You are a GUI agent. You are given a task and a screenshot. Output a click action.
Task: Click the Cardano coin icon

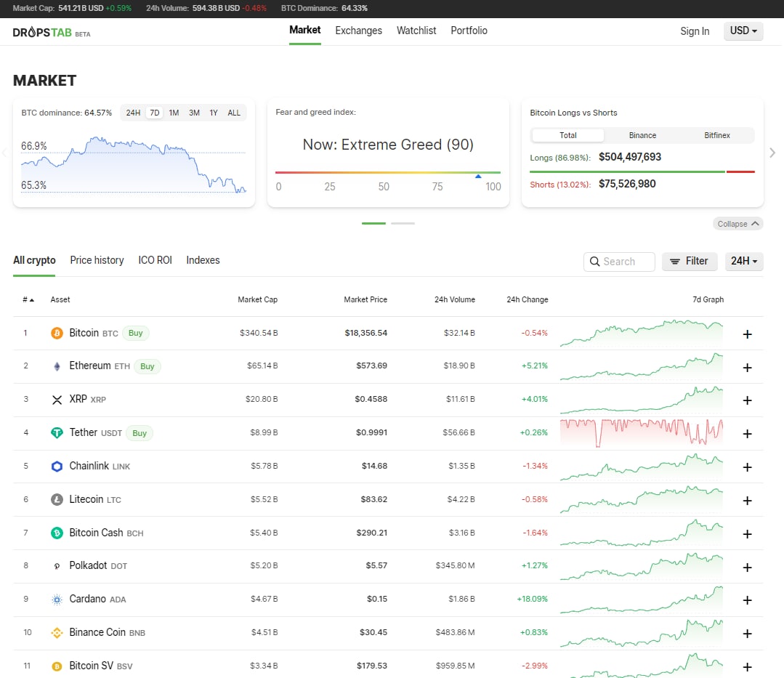coord(57,600)
